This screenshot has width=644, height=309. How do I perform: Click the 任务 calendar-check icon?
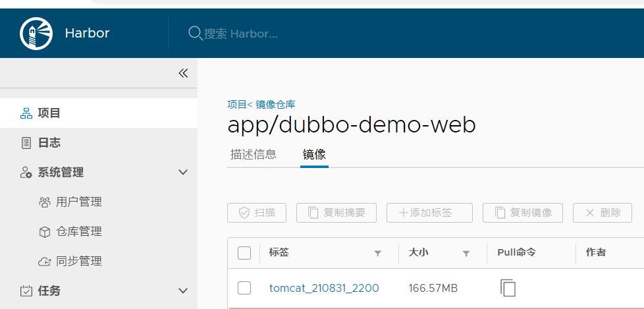point(26,291)
